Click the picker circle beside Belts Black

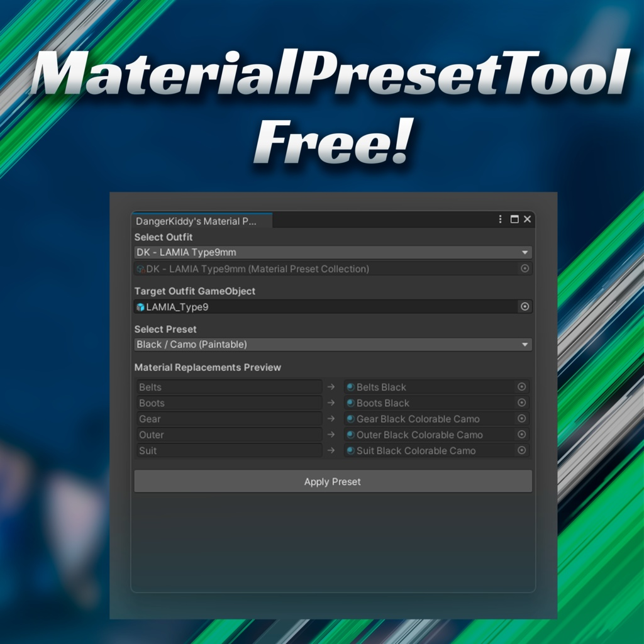[521, 387]
